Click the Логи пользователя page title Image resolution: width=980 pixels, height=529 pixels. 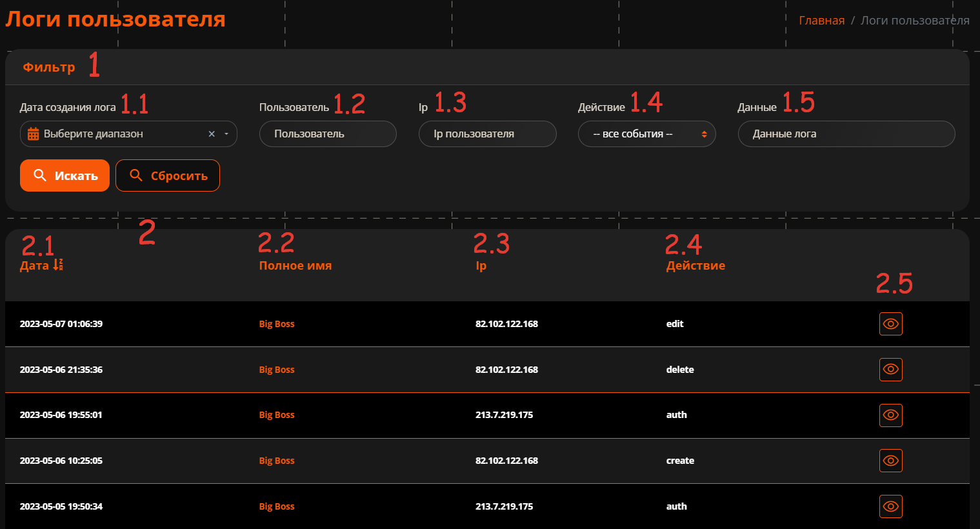(x=115, y=19)
